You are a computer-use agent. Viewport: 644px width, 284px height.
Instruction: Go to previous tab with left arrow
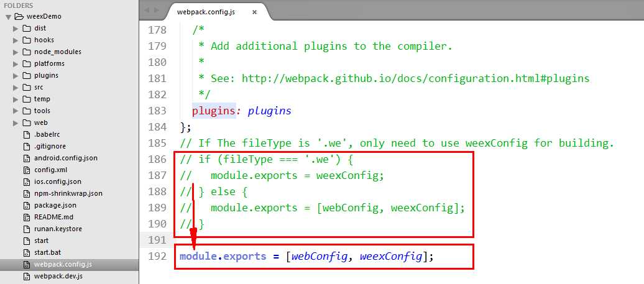click(147, 11)
